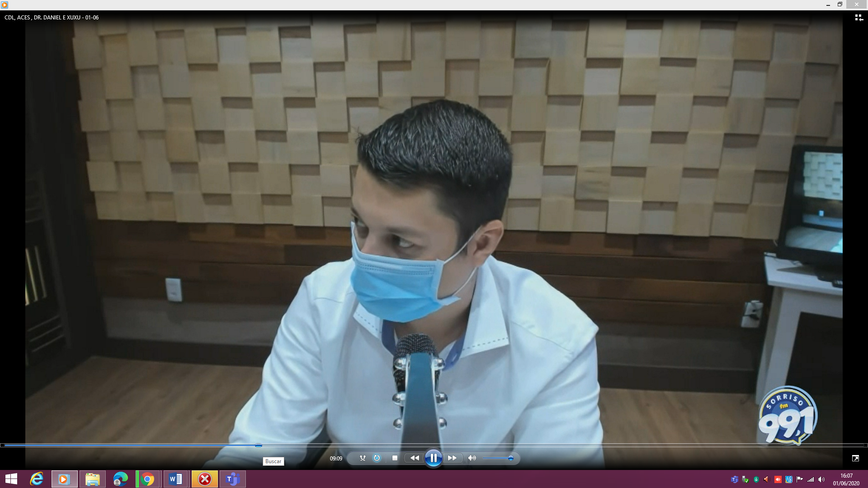Click the blue display switch tray icon

coord(789,479)
